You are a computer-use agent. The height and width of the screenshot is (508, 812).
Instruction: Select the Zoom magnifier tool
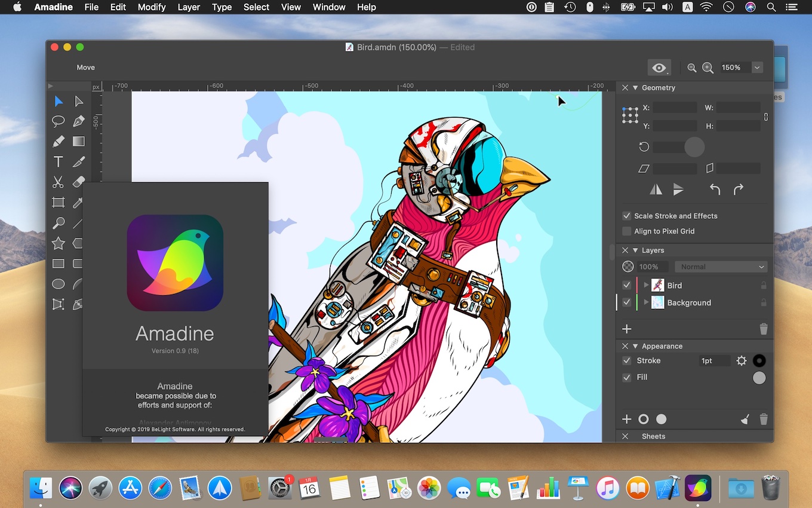click(58, 223)
